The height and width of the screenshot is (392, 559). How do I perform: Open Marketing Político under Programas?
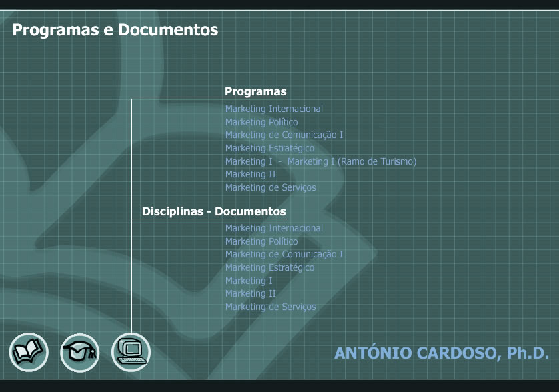pyautogui.click(x=261, y=122)
